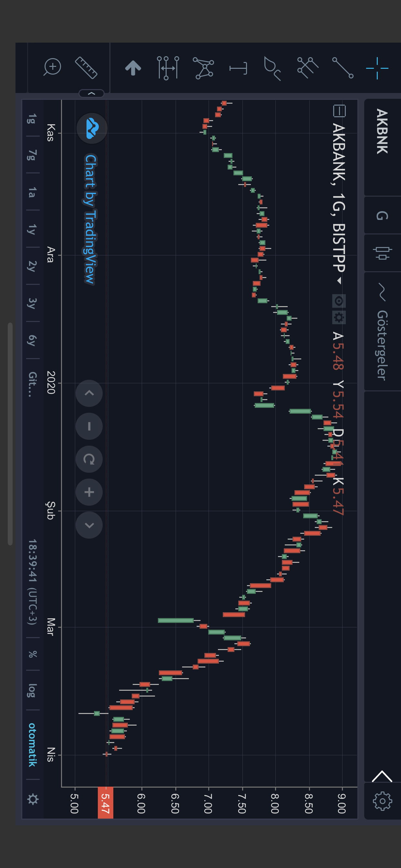
Task: Select the 1g time range
Action: [x=32, y=119]
